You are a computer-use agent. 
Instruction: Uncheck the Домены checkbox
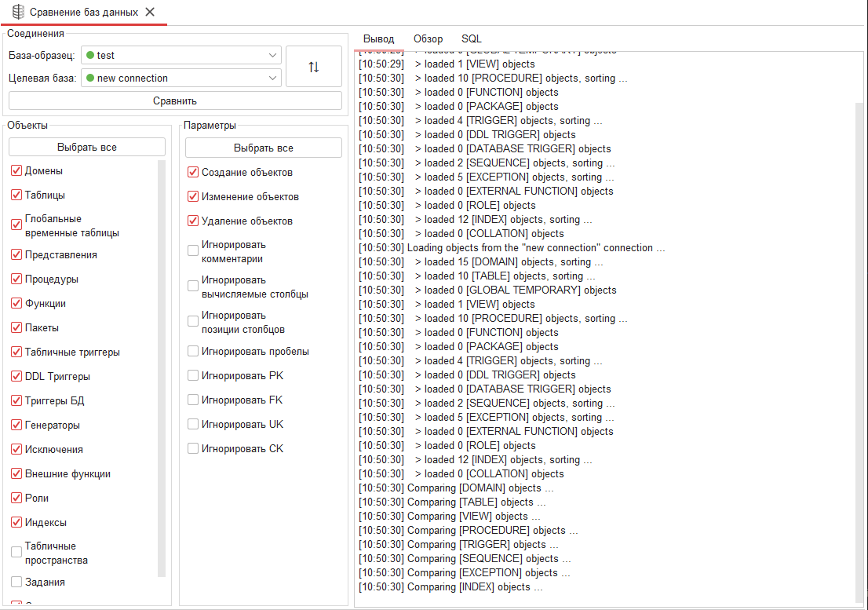pos(16,171)
